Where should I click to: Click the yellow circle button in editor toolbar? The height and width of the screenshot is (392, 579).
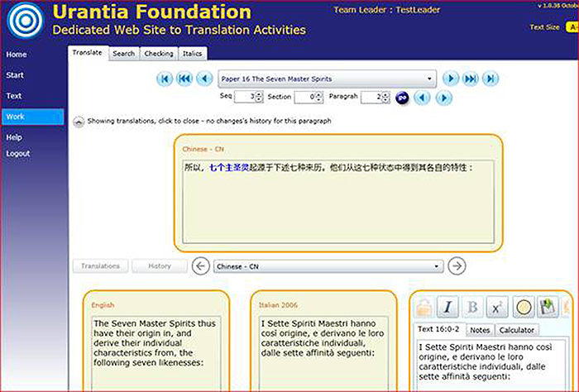coord(524,307)
